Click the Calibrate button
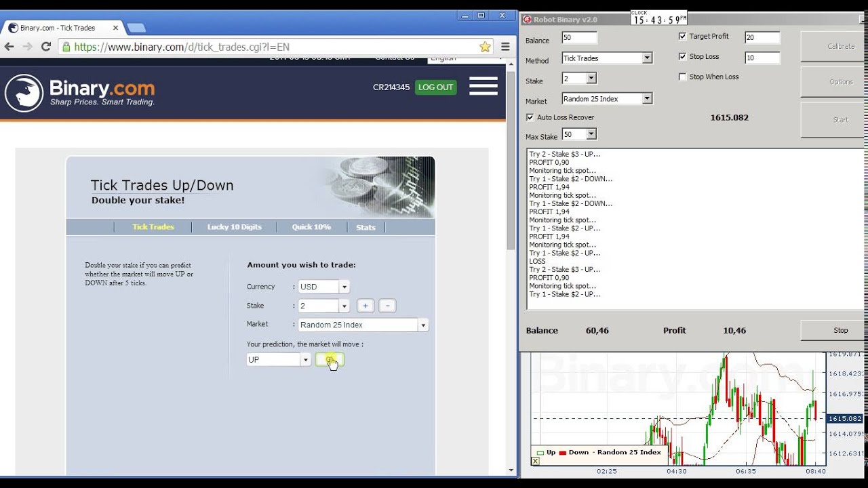 pyautogui.click(x=833, y=46)
